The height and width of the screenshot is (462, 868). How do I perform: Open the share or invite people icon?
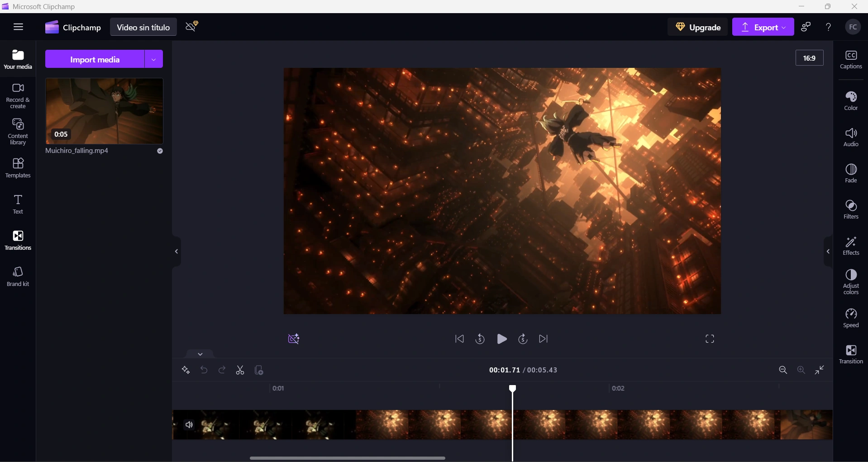coord(806,27)
